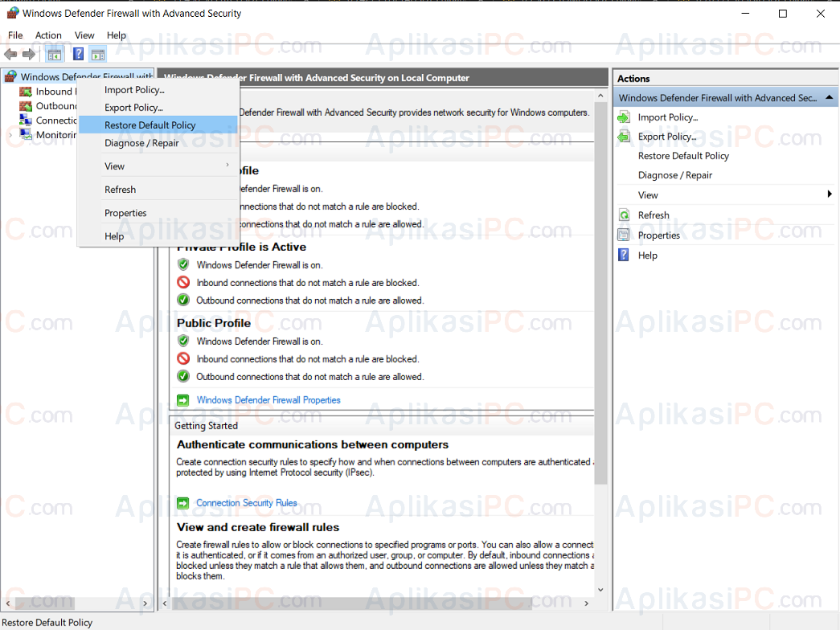Click Private Profile green shield firewall-on icon
Image resolution: width=840 pixels, height=630 pixels.
[x=183, y=264]
